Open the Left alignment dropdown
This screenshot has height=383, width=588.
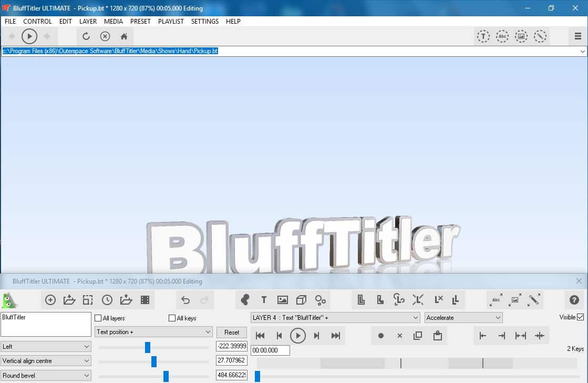tap(46, 347)
